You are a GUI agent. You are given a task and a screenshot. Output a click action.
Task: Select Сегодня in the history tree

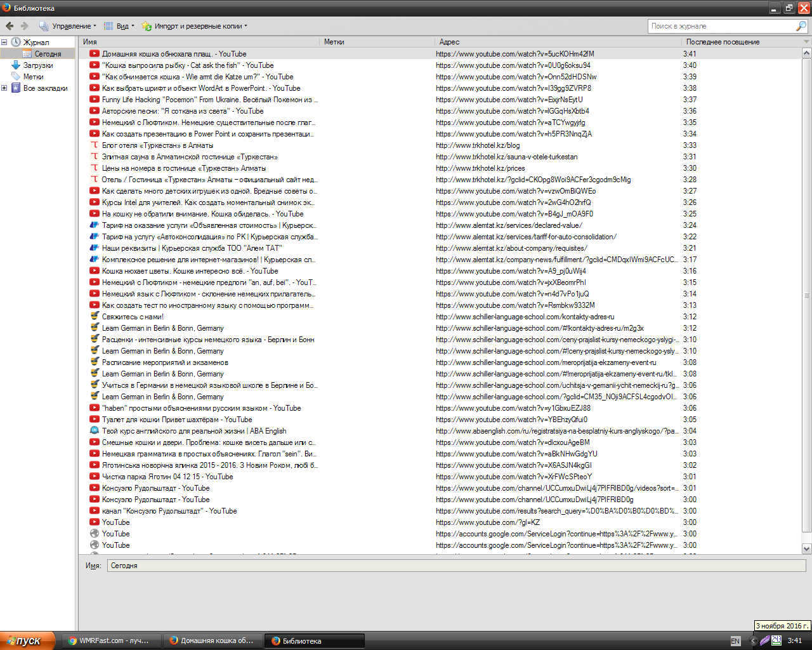[x=48, y=54]
